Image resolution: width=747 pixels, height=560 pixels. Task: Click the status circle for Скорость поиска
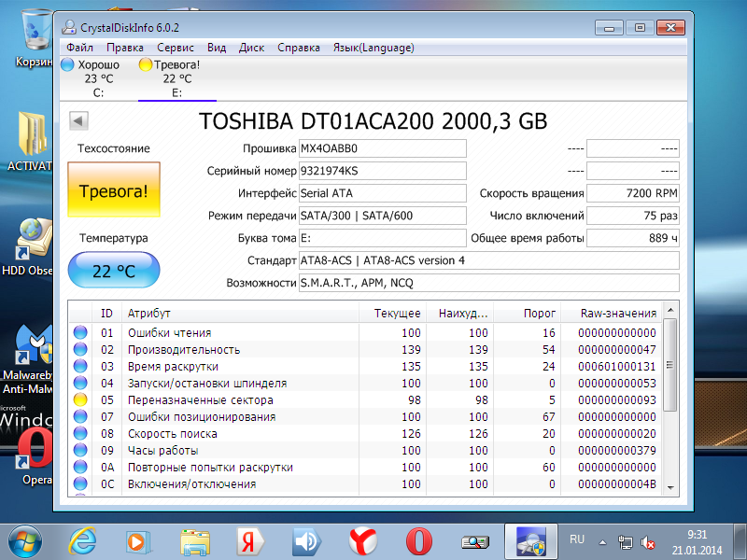(x=80, y=433)
